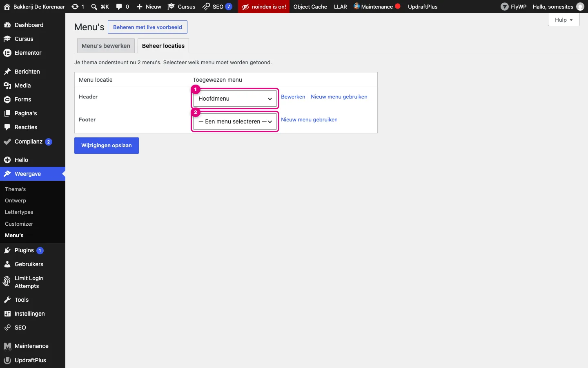Click the SEO icon in top admin bar
The width and height of the screenshot is (588, 368).
pos(206,7)
